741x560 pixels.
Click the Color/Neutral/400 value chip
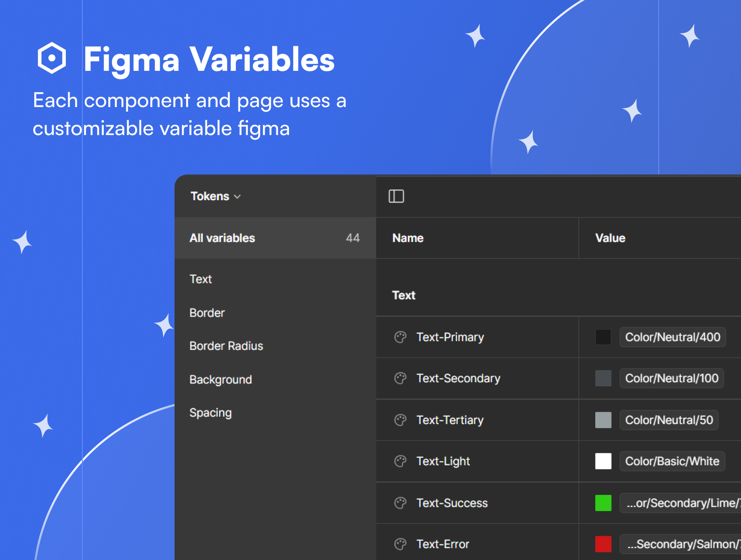pos(672,337)
